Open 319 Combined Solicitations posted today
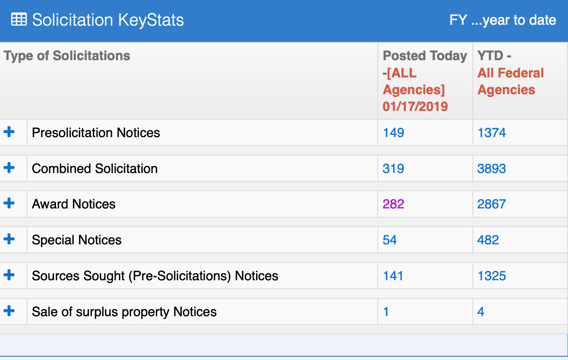Image resolution: width=568 pixels, height=360 pixels. point(393,168)
